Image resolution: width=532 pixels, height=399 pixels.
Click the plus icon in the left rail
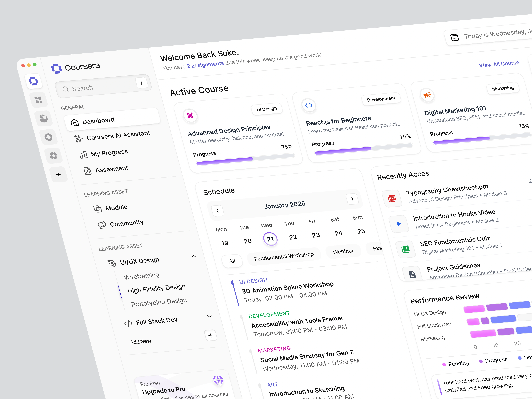click(x=58, y=174)
